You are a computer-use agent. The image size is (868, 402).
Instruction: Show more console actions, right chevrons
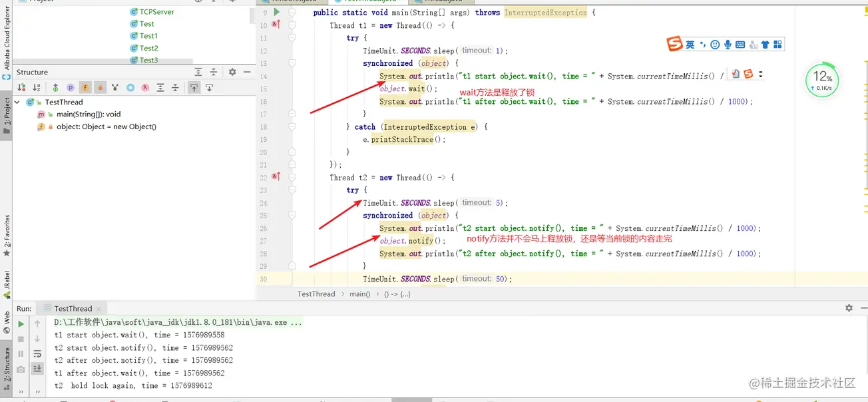pos(38,392)
